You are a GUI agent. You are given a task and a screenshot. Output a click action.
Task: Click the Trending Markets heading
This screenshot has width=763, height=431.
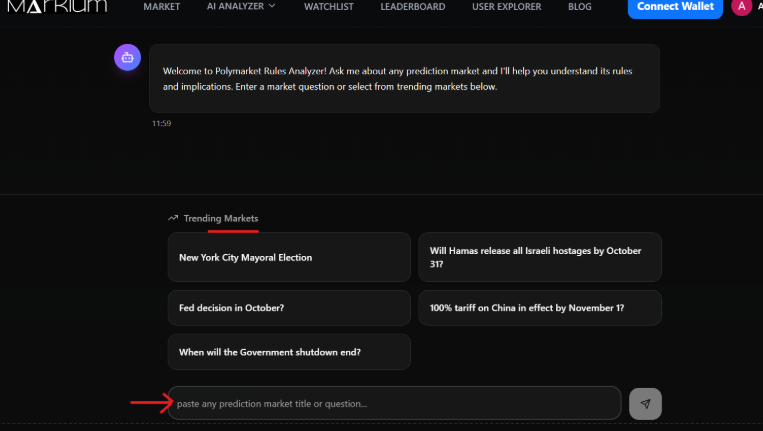[221, 218]
